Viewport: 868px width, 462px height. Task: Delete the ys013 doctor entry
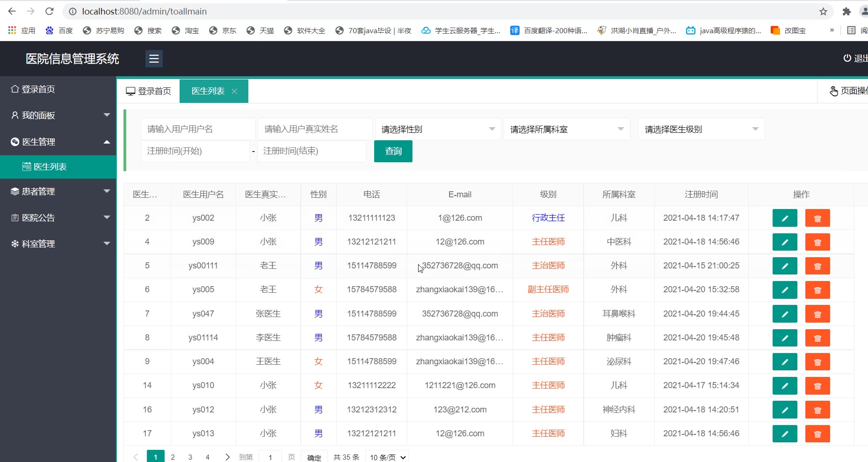[817, 434]
